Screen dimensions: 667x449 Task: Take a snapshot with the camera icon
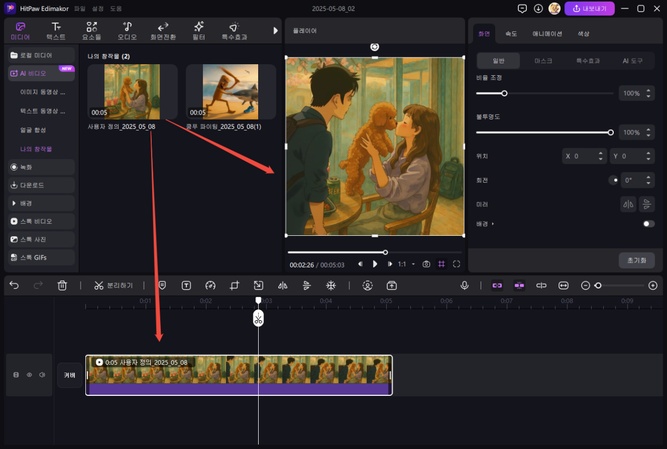tap(426, 264)
